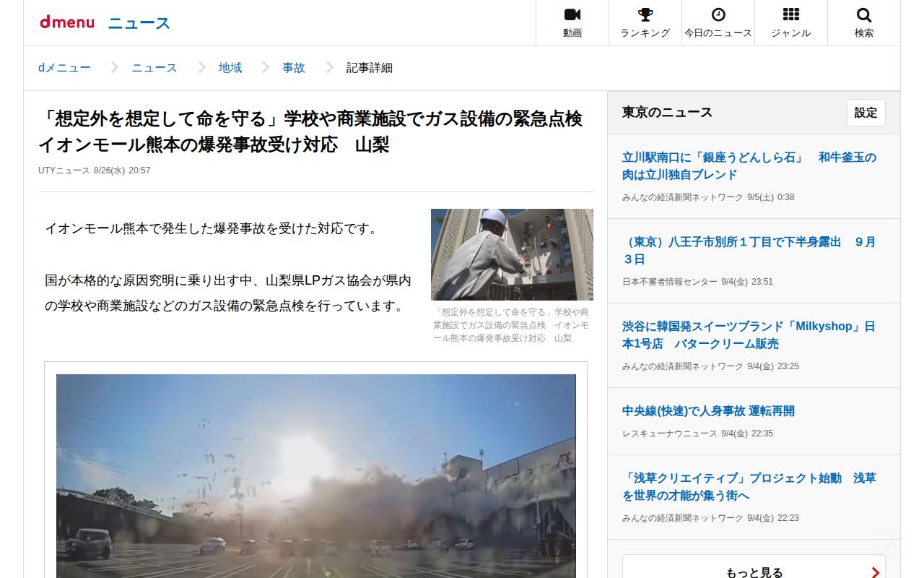Open the ニュース header section
This screenshot has height=578, width=924.
(139, 23)
